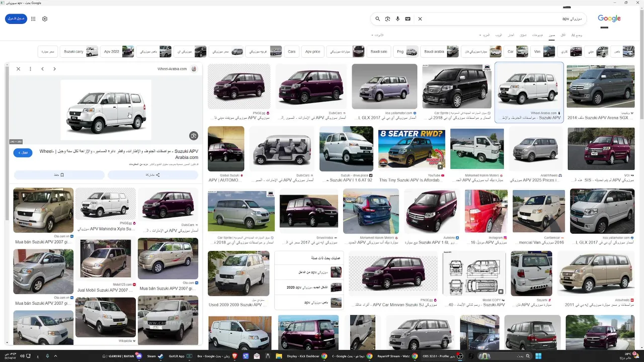Open the 8 SEATER RWD YouTube thumbnail
This screenshot has height=362, width=644.
[412, 149]
